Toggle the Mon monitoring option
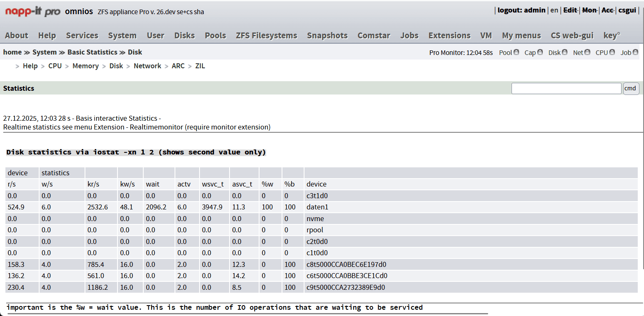The height and width of the screenshot is (316, 644). tap(589, 10)
